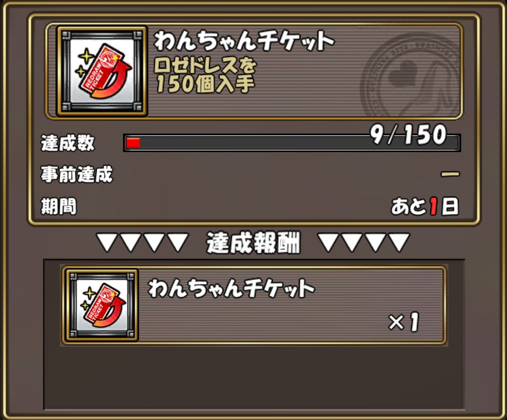Select the わんちゃんチケット mission title
Viewport: 507px width, 420px height.
244,41
